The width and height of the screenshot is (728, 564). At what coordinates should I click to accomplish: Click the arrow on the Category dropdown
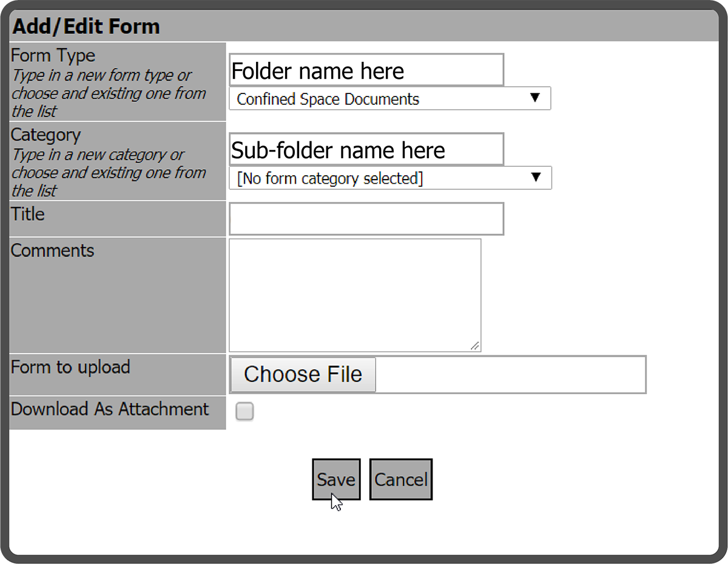(535, 178)
